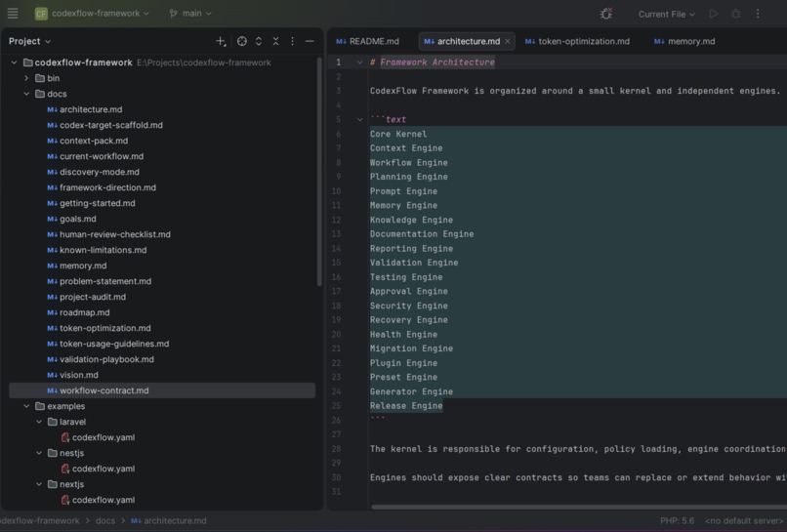Open the Project panel options dots

coord(293,41)
